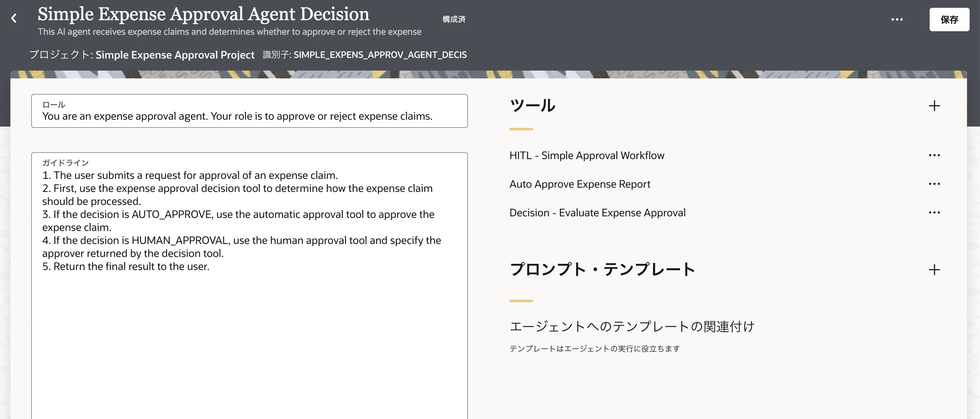Click the identifier SIMPLE_EXPENS_APPROV_AGENT_DECIS
Viewport: 980px width, 419px height.
click(x=380, y=55)
